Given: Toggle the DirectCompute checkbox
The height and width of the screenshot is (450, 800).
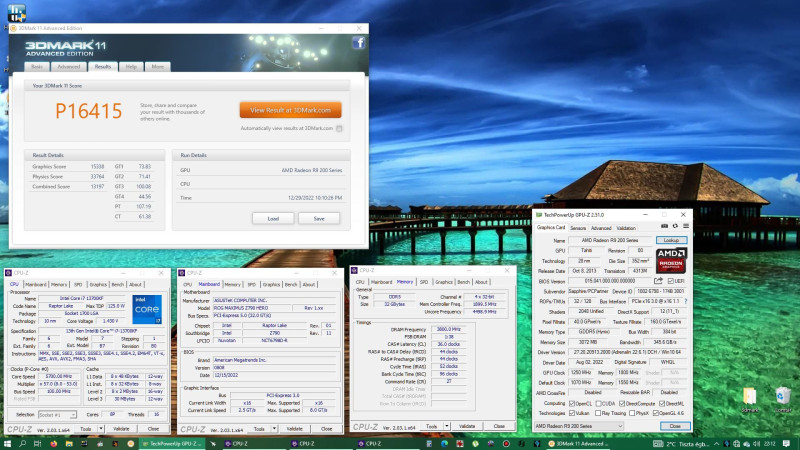Looking at the screenshot, I should coord(622,404).
